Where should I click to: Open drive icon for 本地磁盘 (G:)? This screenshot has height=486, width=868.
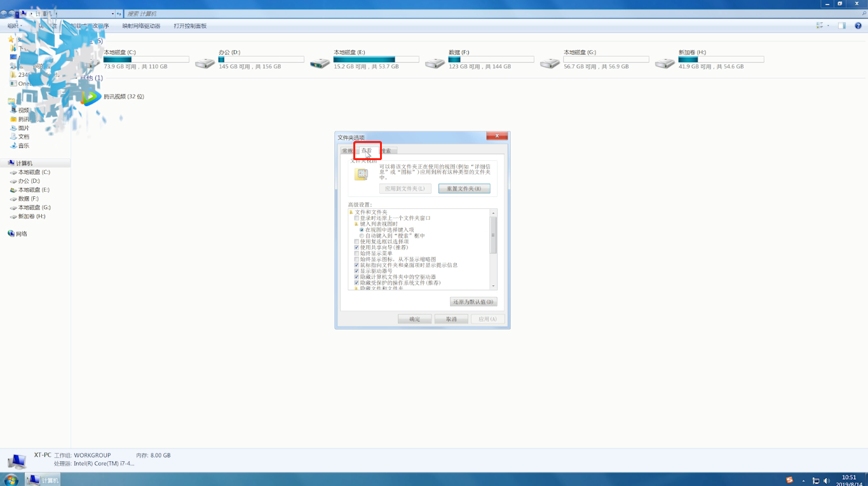(x=550, y=63)
